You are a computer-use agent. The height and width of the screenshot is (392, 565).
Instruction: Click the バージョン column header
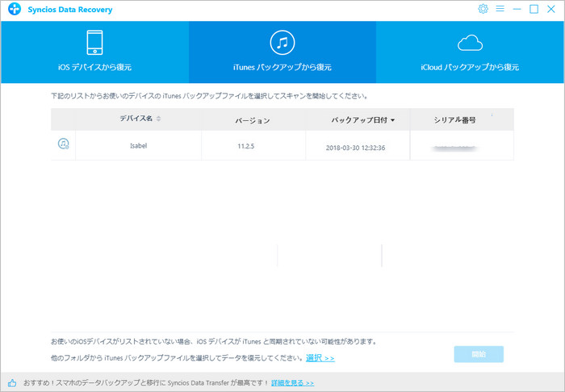click(x=253, y=119)
